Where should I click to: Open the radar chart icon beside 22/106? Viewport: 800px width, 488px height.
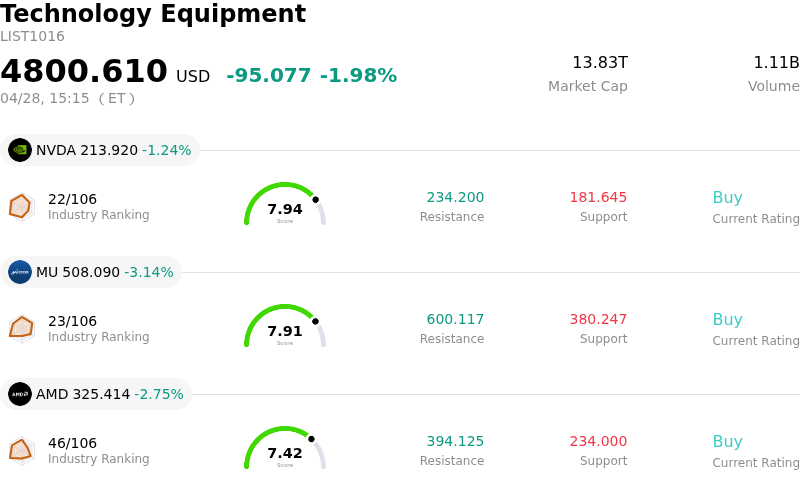point(21,206)
